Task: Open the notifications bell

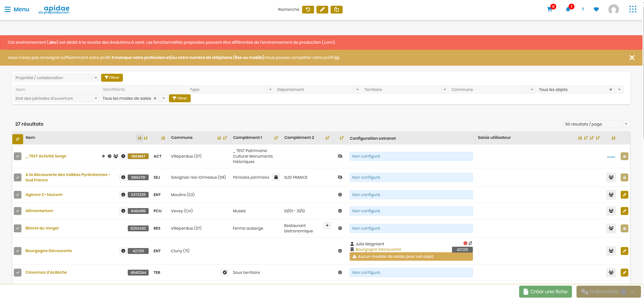Action: coord(568,9)
